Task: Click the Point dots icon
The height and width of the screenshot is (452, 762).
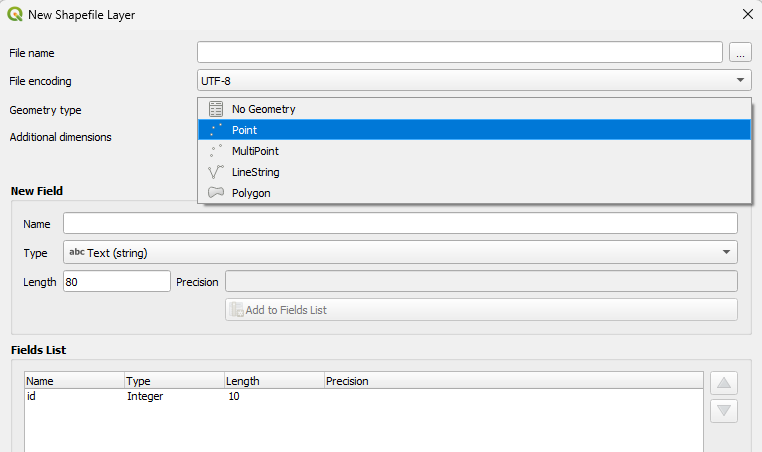Action: 216,130
